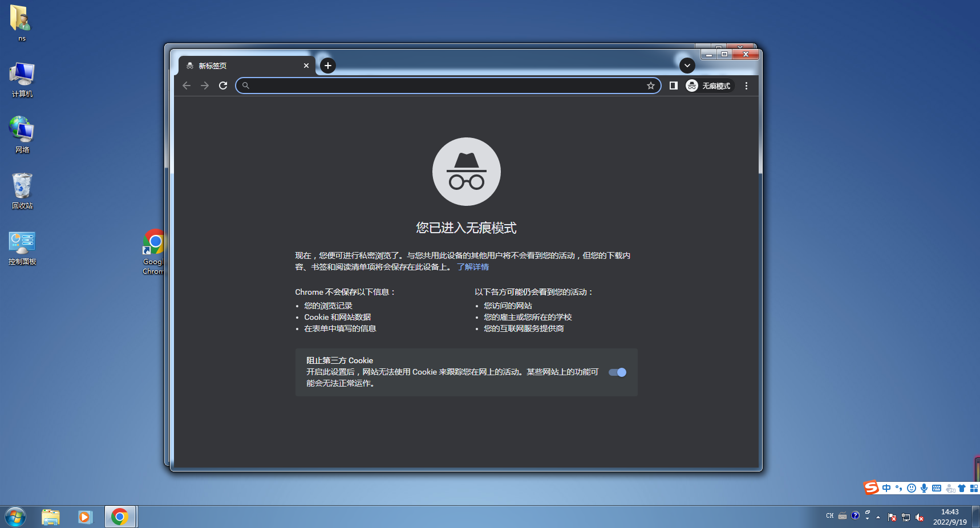Click the address bar input field
This screenshot has width=980, height=528.
point(445,86)
